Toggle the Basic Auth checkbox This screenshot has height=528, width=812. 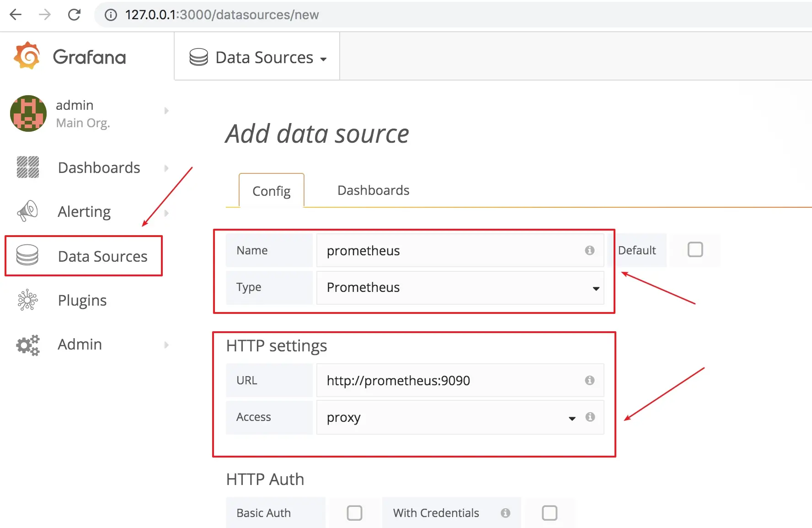pos(354,513)
